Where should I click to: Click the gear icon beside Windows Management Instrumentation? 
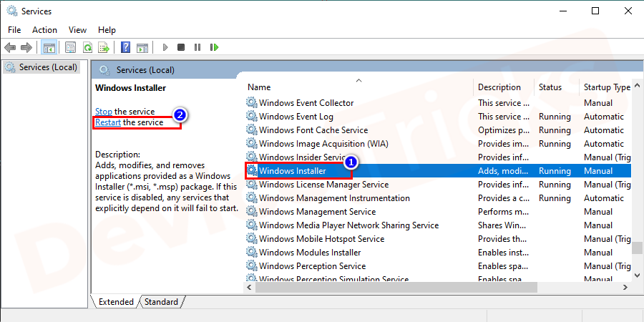click(x=251, y=198)
